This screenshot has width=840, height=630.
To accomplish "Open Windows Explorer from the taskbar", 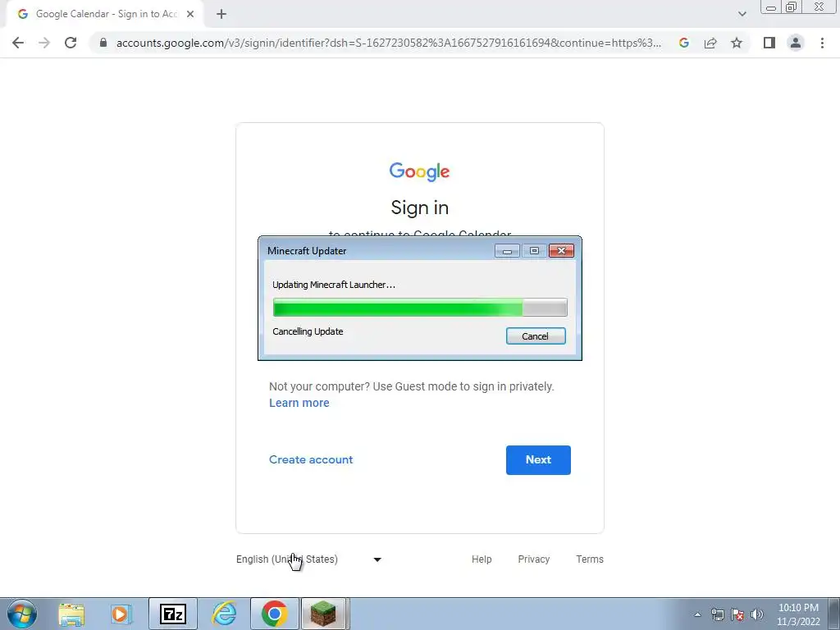I will [71, 614].
